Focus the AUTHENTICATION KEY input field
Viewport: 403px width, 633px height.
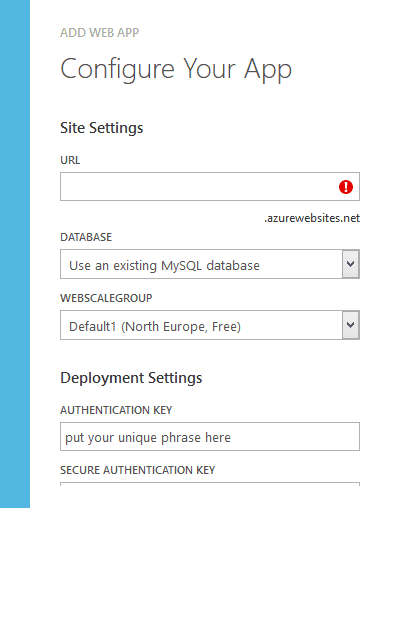tap(210, 436)
